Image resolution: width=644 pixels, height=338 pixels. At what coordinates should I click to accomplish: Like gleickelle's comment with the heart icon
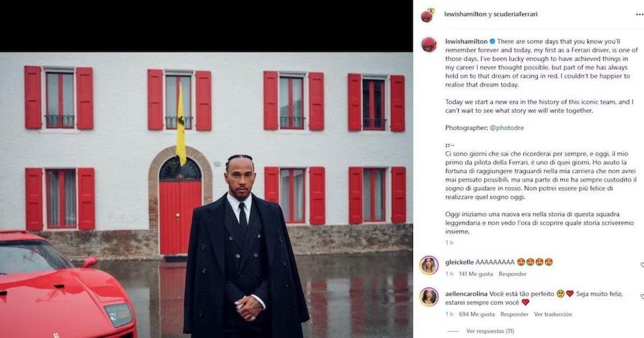[642, 265]
